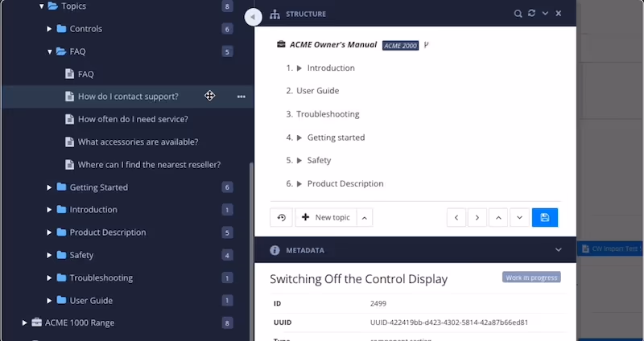
Task: Expand Safety in the structure
Action: click(299, 160)
